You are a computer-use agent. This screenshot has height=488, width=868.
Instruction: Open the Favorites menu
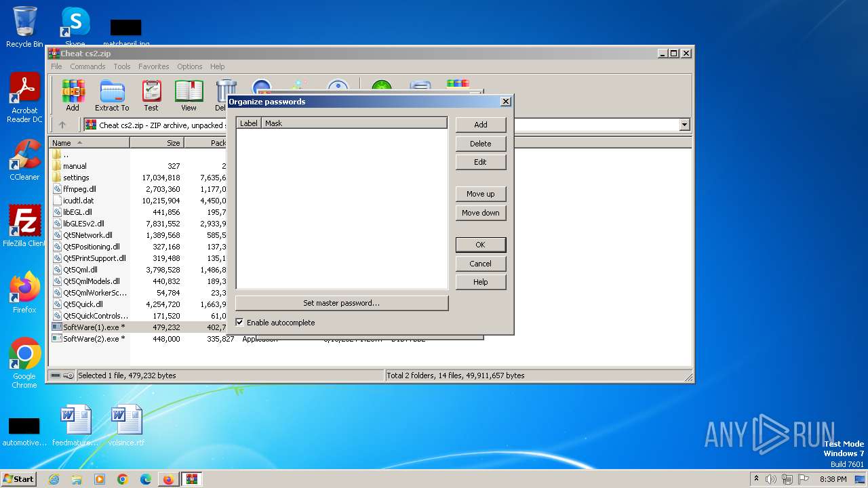click(x=154, y=66)
